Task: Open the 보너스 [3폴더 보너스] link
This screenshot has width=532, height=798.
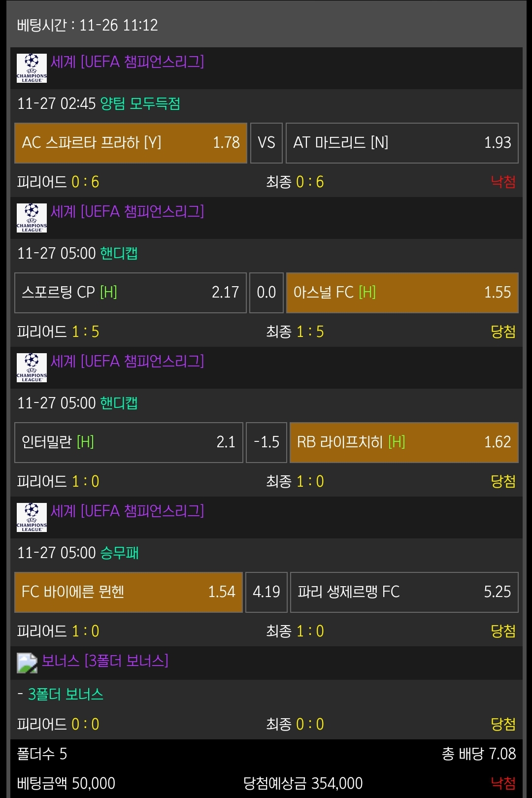Action: [x=105, y=661]
